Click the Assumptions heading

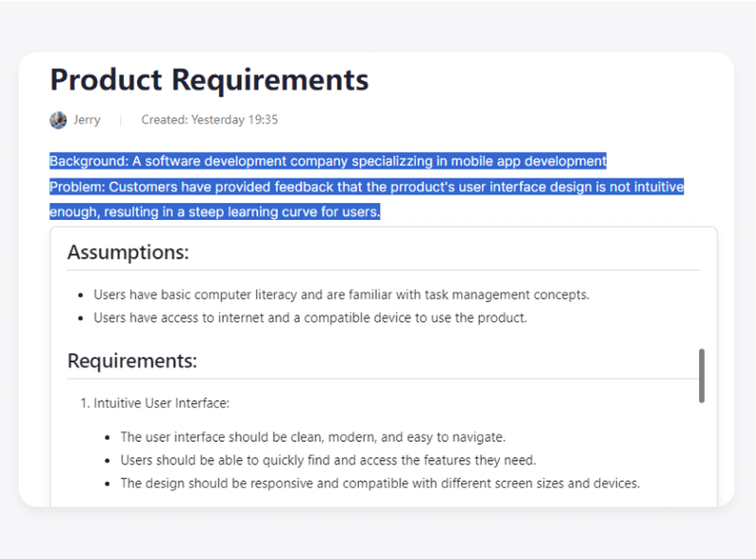pos(127,252)
